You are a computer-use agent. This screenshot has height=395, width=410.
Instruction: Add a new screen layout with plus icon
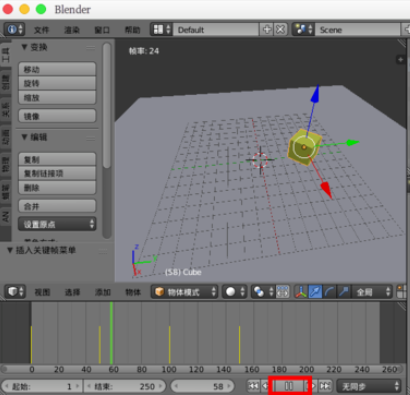pyautogui.click(x=267, y=29)
